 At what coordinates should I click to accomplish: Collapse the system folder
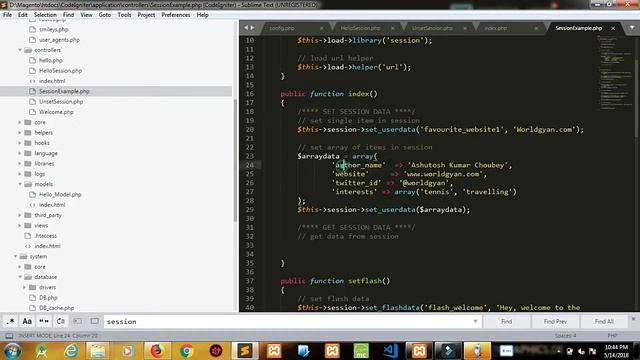pyautogui.click(x=15, y=256)
